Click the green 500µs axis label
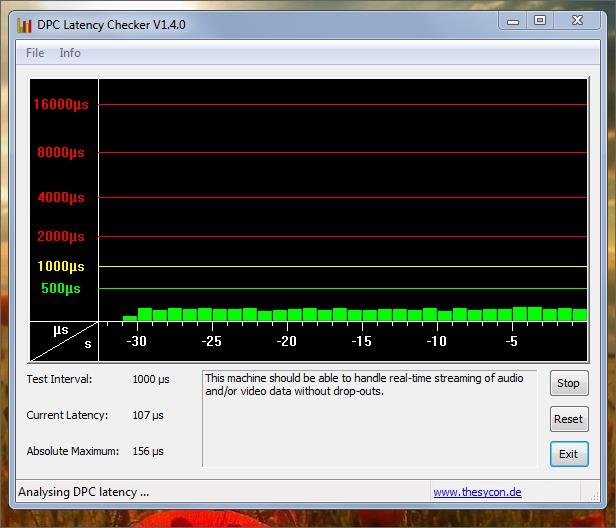The width and height of the screenshot is (616, 528). 61,288
